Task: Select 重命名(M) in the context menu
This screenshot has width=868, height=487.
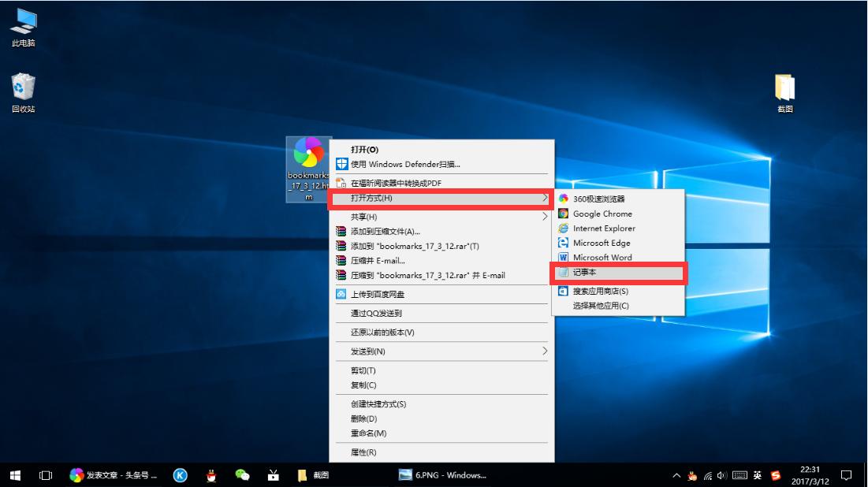Action: click(368, 433)
